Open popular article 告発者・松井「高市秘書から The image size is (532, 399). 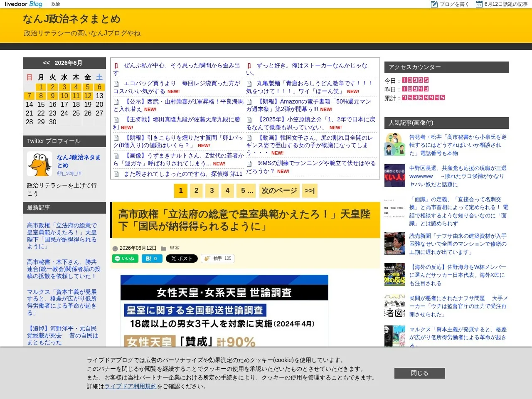[458, 145]
